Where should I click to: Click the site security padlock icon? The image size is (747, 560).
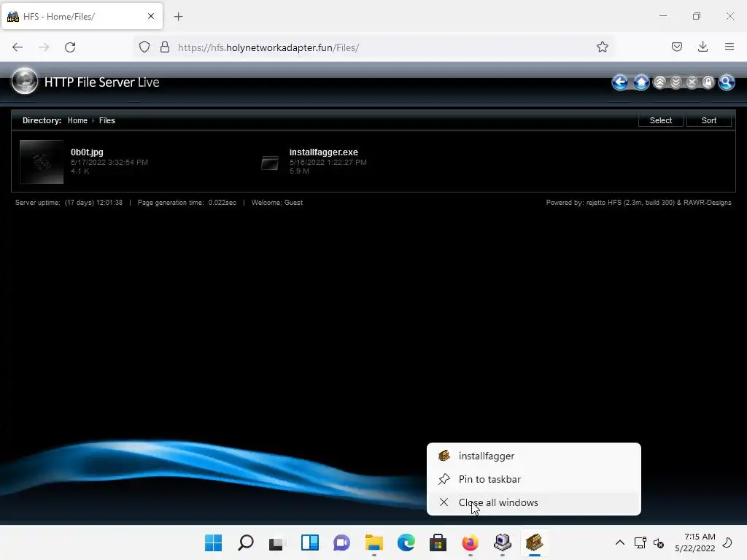[x=165, y=47]
